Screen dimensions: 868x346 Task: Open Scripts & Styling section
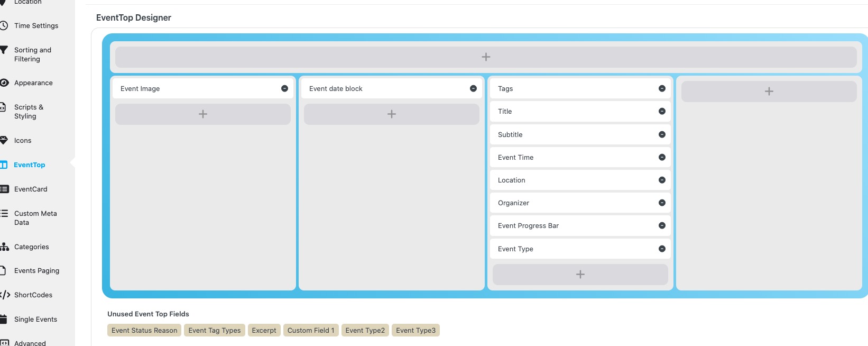tap(29, 112)
